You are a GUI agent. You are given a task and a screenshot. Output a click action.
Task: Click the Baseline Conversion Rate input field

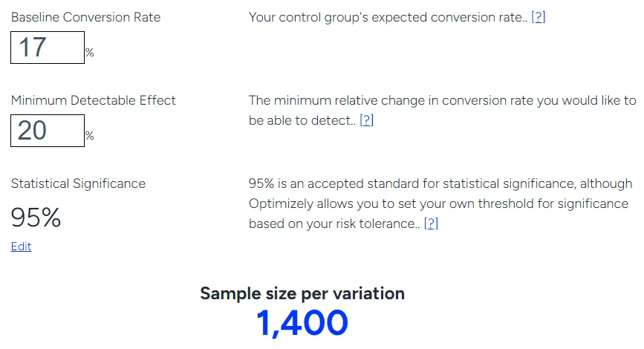[x=47, y=48]
